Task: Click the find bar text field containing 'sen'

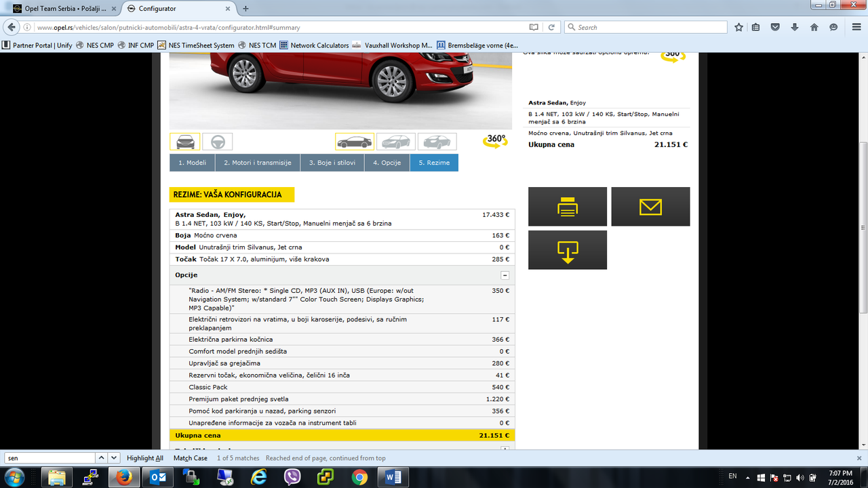Action: click(x=50, y=458)
